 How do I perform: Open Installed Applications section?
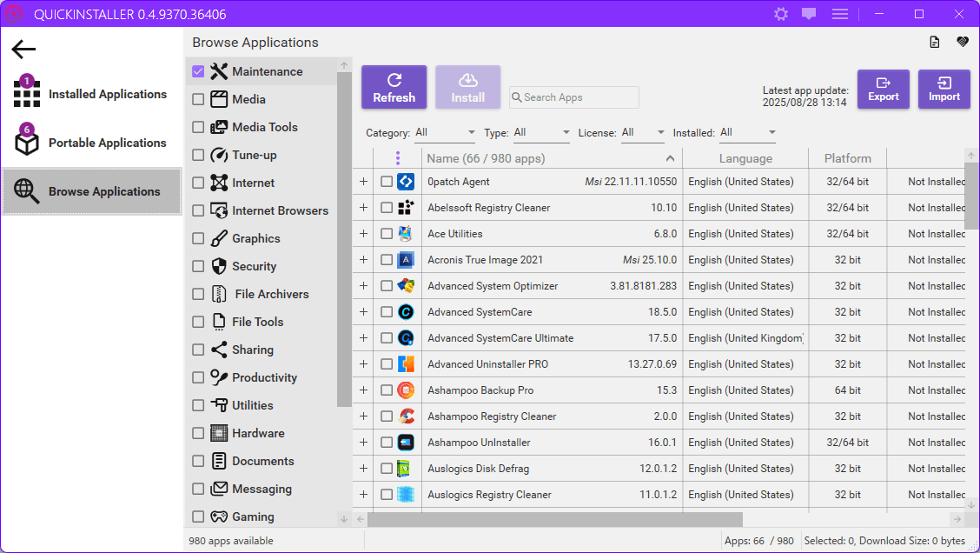[x=91, y=94]
